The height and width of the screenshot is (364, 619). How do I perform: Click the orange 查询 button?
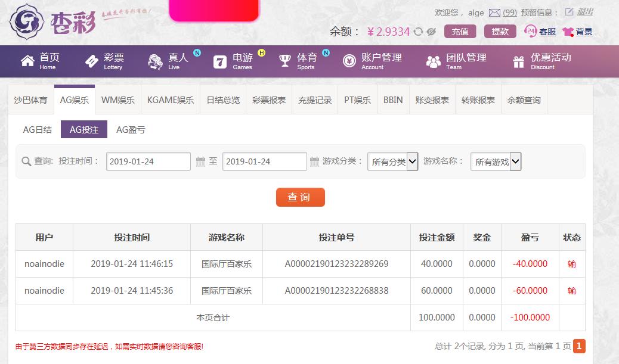click(x=300, y=197)
